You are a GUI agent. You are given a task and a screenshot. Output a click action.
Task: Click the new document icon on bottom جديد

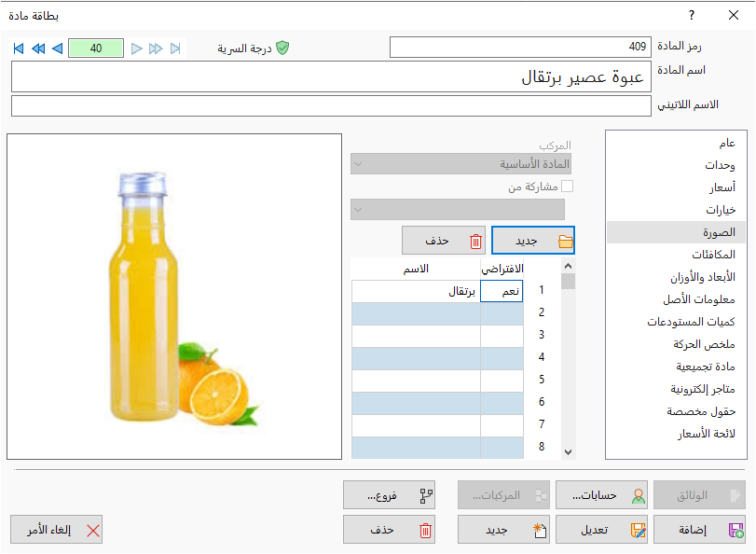[x=540, y=531]
